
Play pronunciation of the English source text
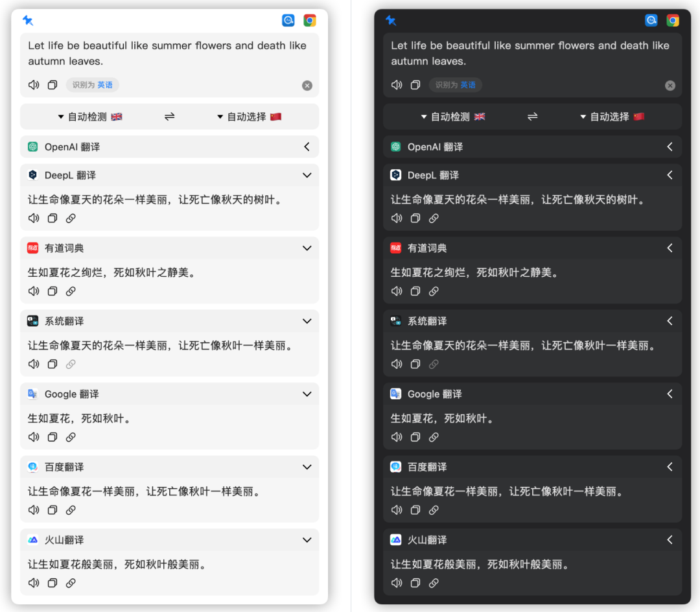pos(33,84)
